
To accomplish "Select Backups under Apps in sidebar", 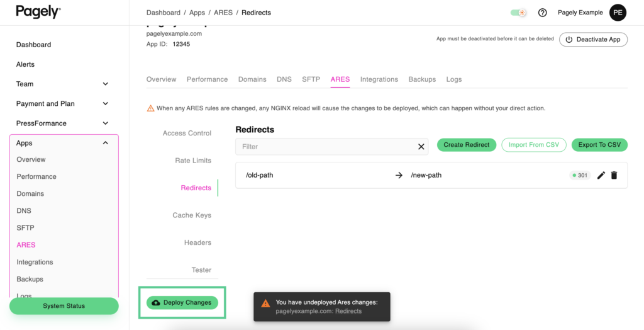I will pos(30,280).
